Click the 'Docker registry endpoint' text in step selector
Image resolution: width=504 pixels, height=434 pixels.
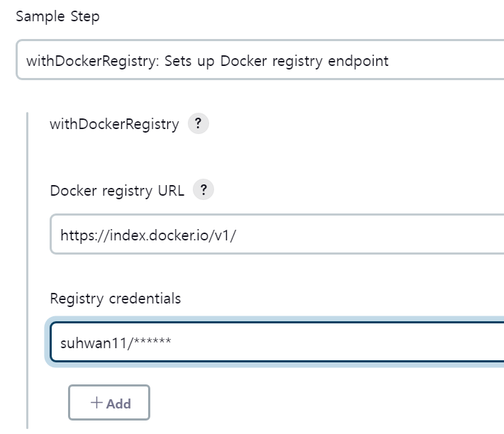(x=304, y=61)
